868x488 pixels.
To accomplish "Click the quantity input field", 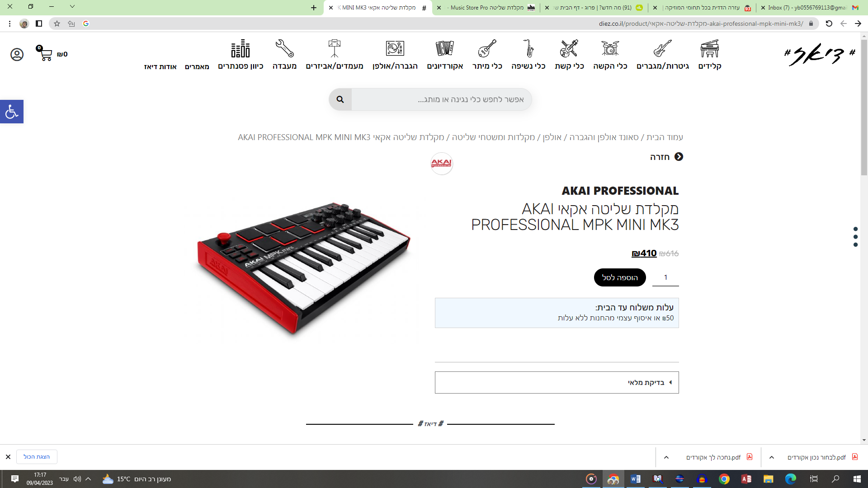I will click(x=665, y=277).
